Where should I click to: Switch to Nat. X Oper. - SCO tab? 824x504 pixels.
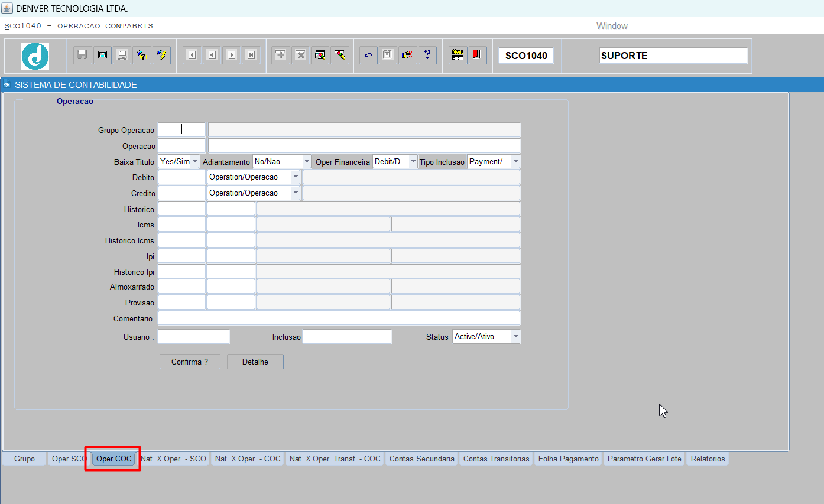174,459
